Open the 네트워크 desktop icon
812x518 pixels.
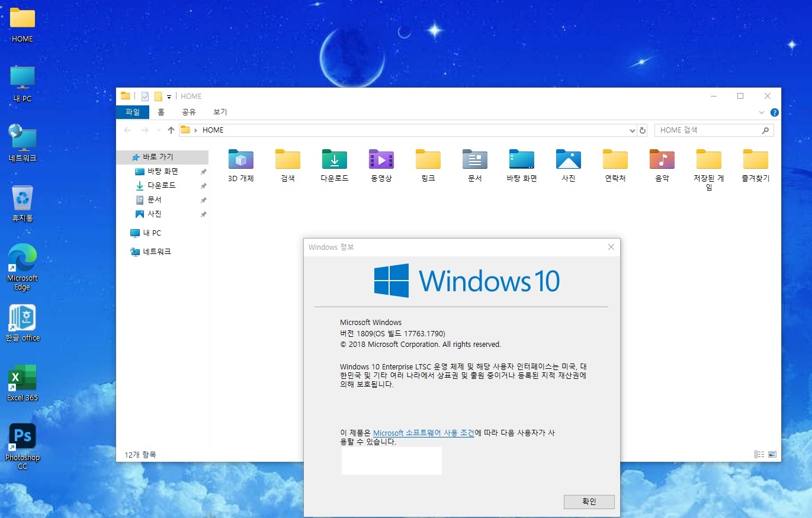(23, 143)
